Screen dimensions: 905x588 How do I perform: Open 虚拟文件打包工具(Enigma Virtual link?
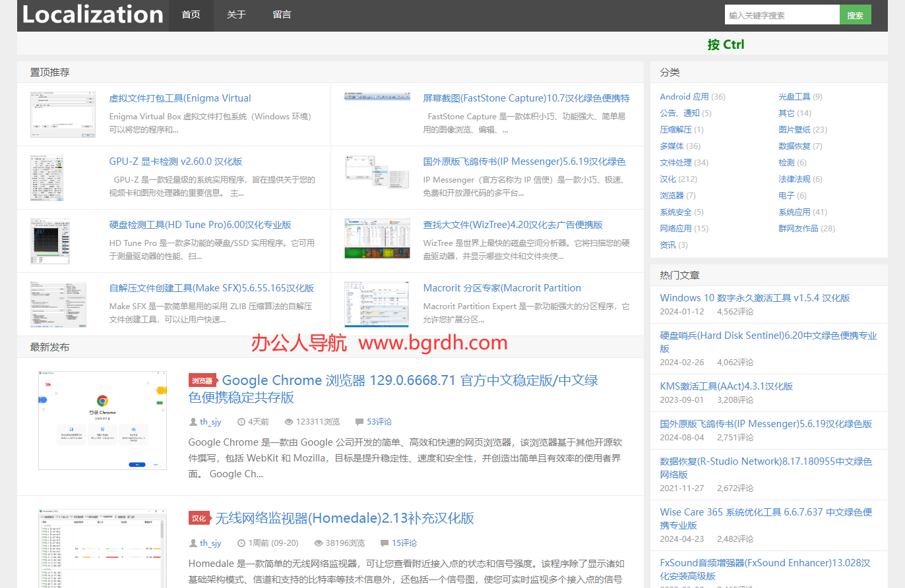180,98
